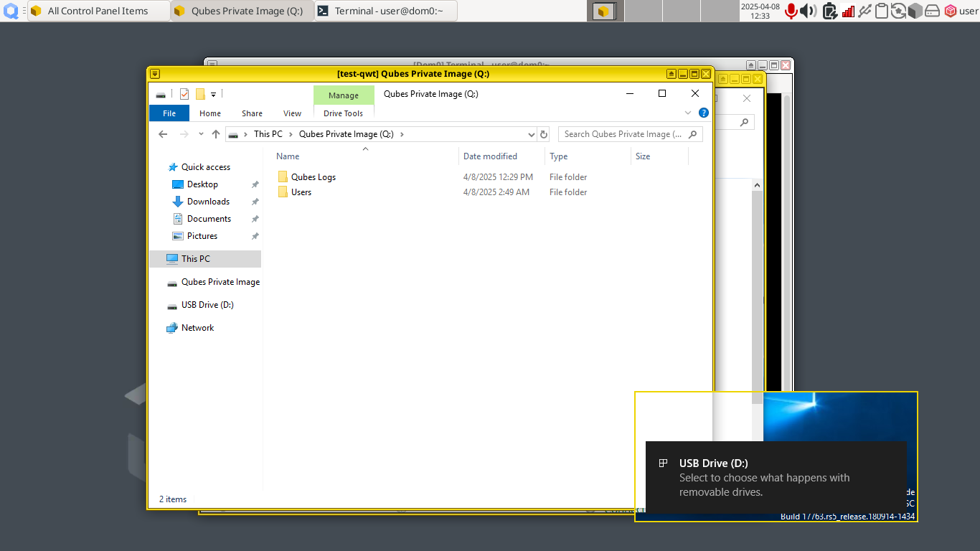Screen dimensions: 980x551
Task: Select the Manage contextual tab
Action: coord(344,95)
